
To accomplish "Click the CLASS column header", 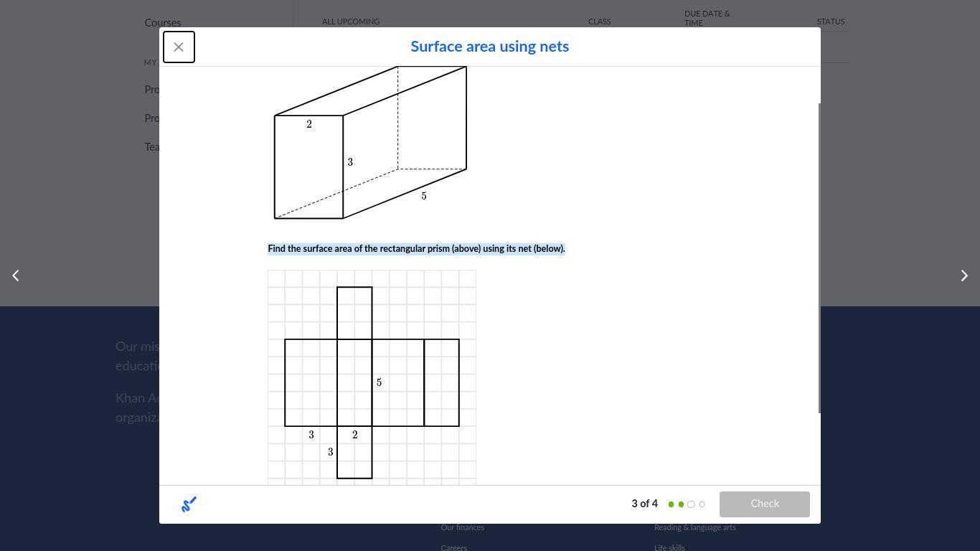I will [600, 22].
